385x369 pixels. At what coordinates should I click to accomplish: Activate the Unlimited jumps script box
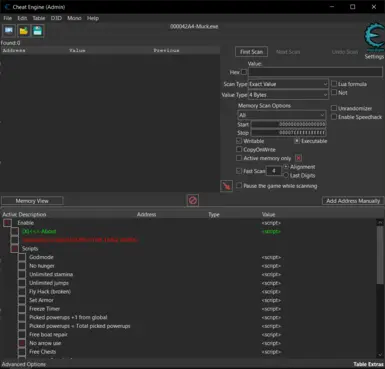(x=22, y=283)
